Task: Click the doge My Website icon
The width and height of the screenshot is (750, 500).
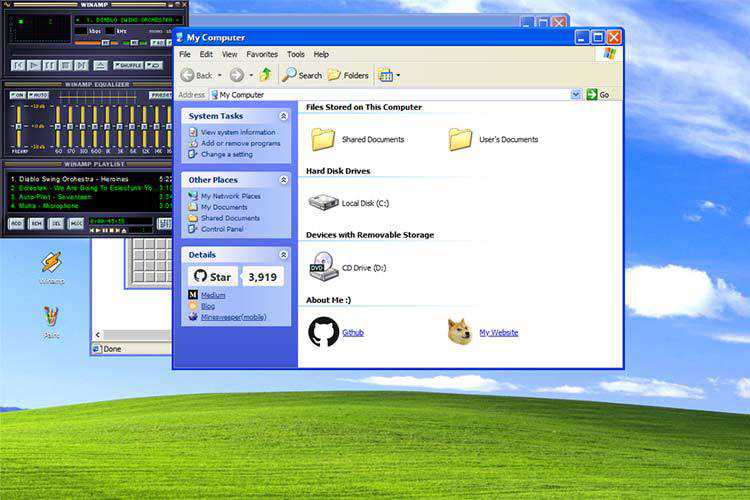Action: click(x=460, y=332)
